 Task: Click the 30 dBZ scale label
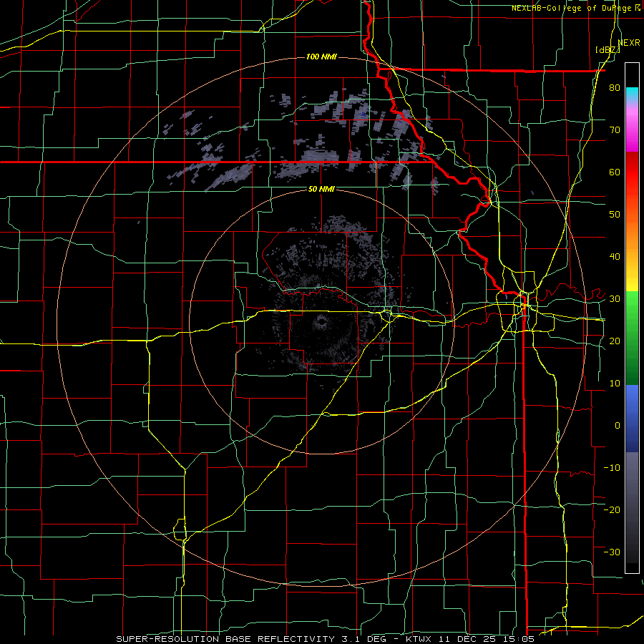pyautogui.click(x=615, y=299)
